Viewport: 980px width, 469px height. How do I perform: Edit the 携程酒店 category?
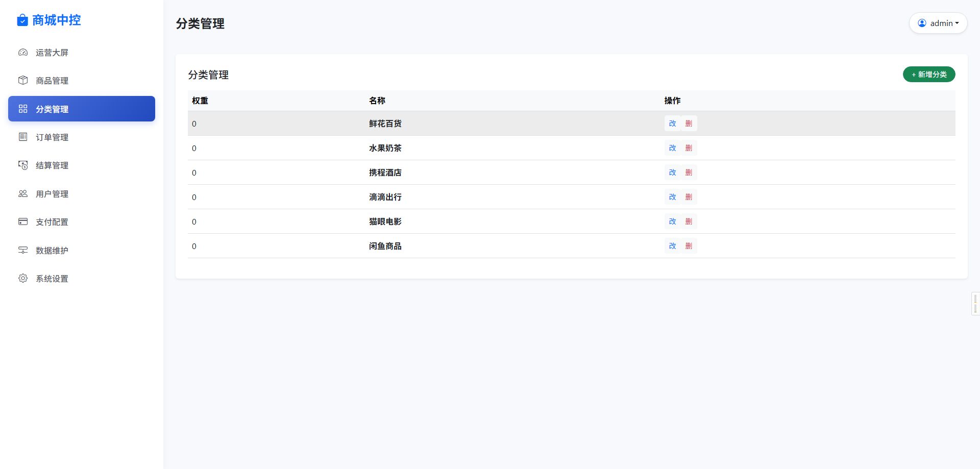click(672, 172)
